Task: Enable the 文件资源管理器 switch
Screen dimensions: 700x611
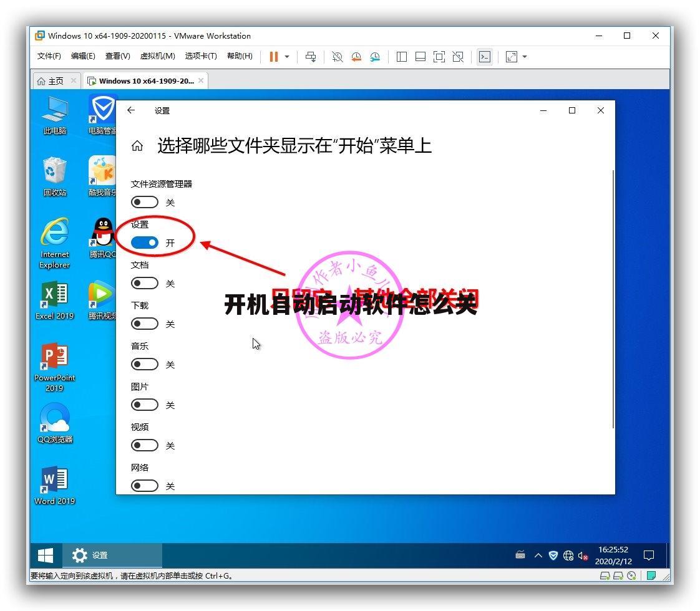Action: point(144,201)
